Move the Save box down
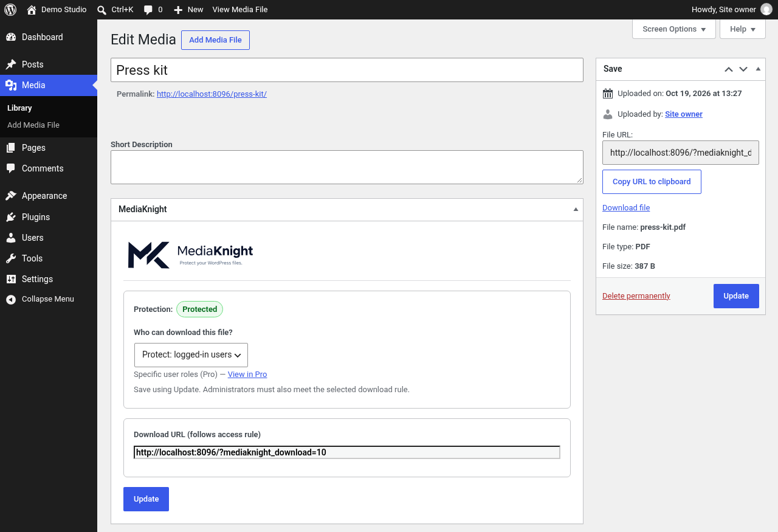This screenshot has width=778, height=532. pyautogui.click(x=743, y=69)
